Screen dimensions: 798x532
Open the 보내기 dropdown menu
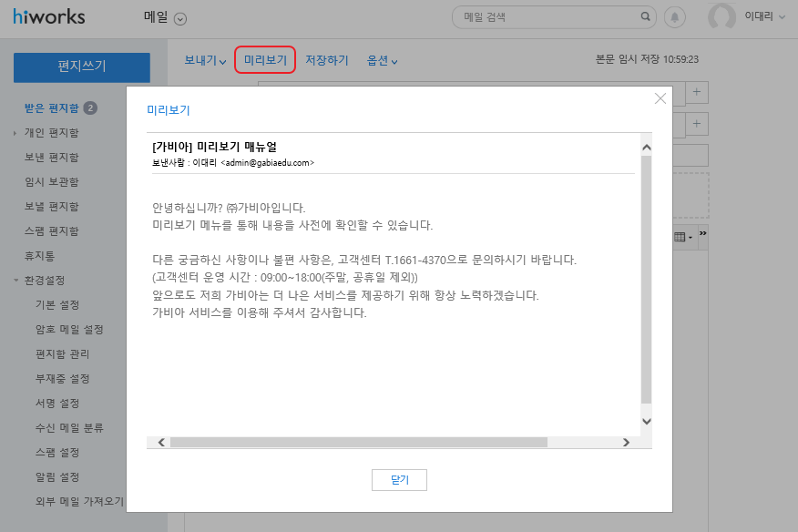pos(205,61)
